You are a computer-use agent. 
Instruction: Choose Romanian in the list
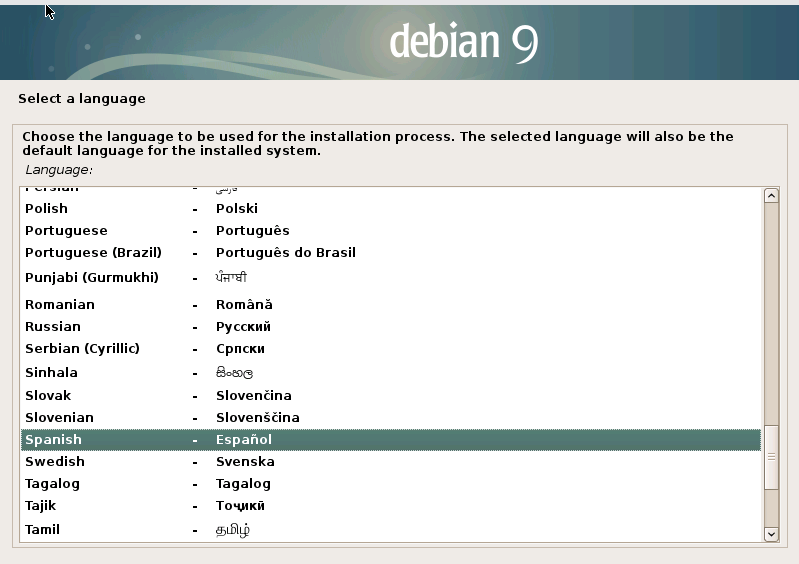391,304
